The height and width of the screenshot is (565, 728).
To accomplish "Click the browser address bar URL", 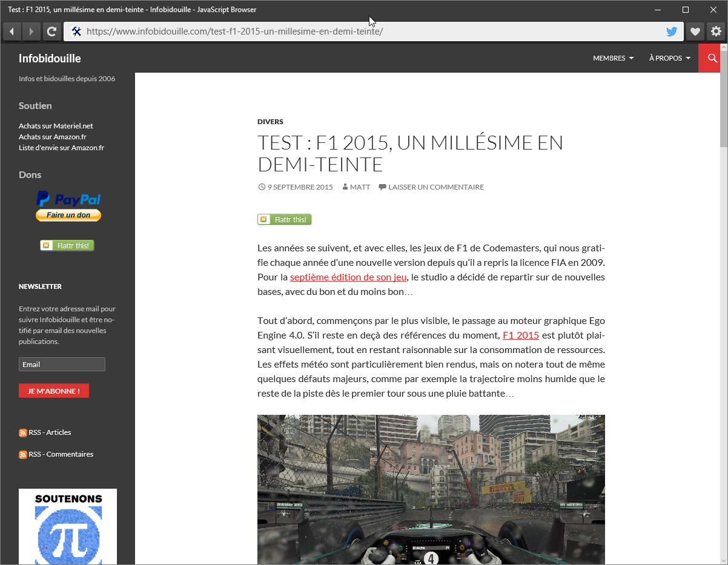I will (234, 31).
